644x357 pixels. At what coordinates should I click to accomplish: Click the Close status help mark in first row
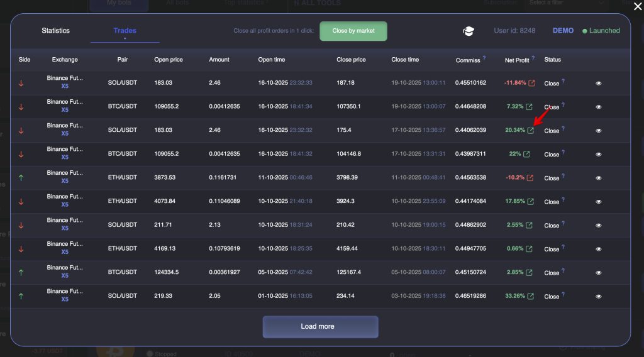[x=563, y=81]
